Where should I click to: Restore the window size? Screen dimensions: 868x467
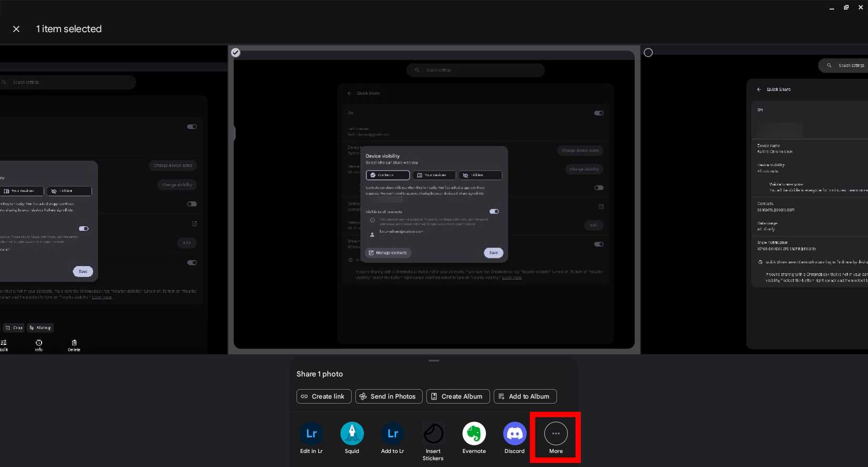846,7
